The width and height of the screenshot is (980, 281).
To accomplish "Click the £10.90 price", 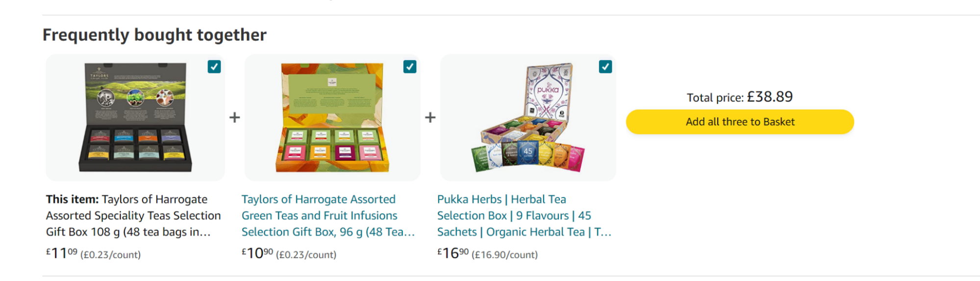I will click(x=257, y=253).
